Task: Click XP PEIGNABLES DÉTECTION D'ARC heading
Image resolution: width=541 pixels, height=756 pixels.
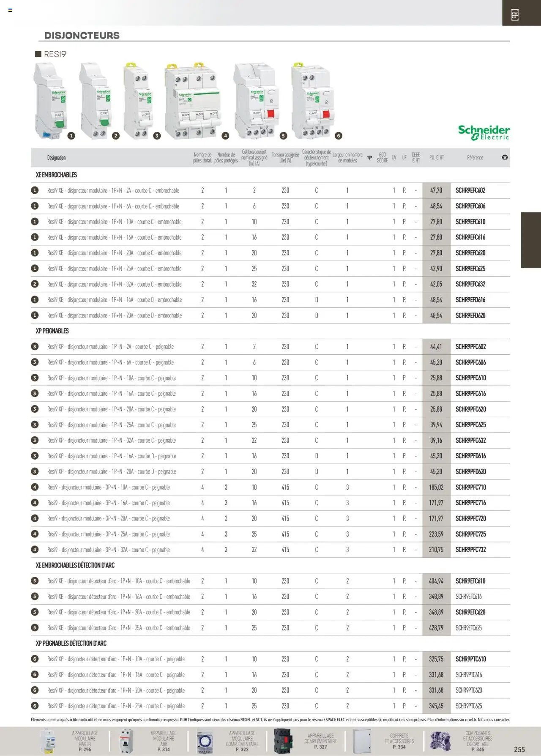Action: [71, 644]
